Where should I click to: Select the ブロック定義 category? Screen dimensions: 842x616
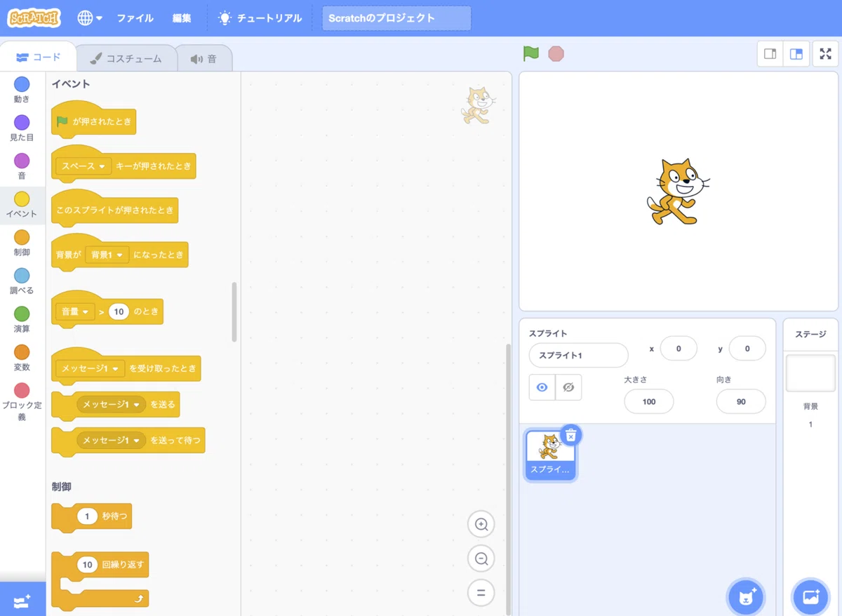(x=22, y=402)
